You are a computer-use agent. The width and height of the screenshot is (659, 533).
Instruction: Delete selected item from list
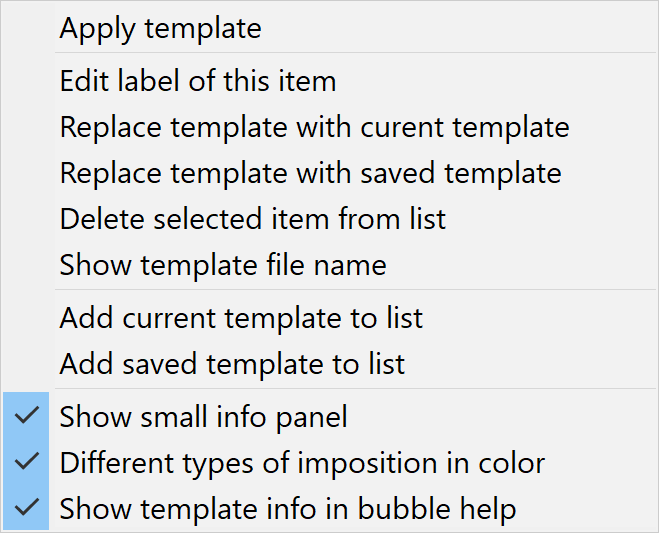tap(252, 218)
